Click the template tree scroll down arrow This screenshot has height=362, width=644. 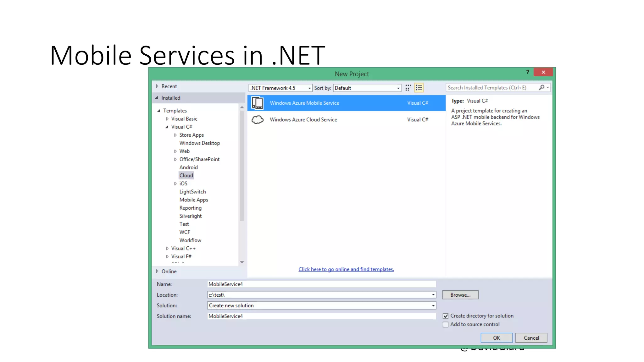[x=242, y=262]
